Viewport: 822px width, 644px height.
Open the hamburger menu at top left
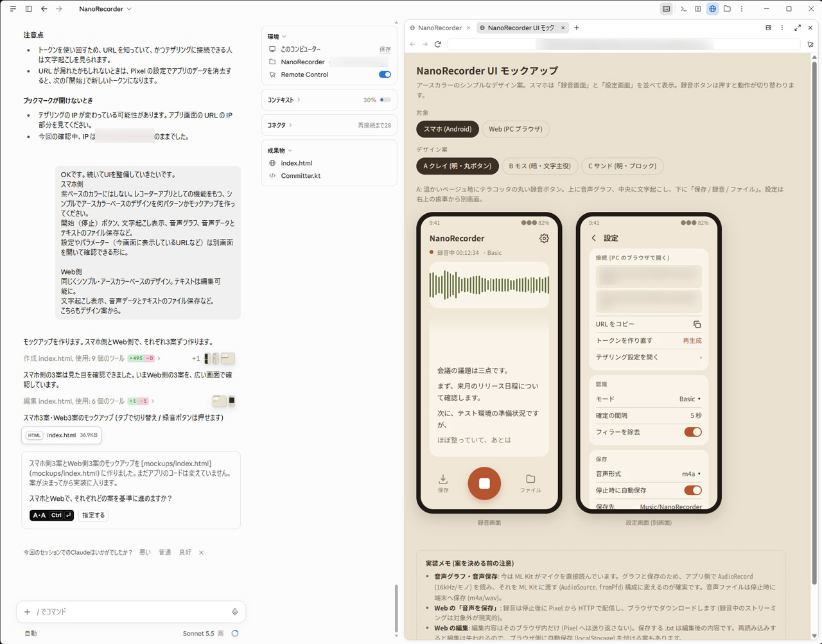click(13, 9)
